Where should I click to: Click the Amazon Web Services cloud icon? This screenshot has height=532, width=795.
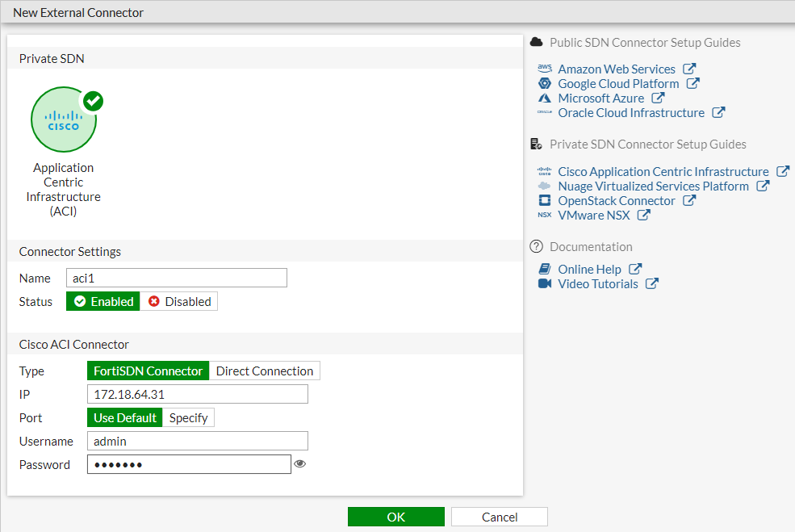tap(545, 69)
